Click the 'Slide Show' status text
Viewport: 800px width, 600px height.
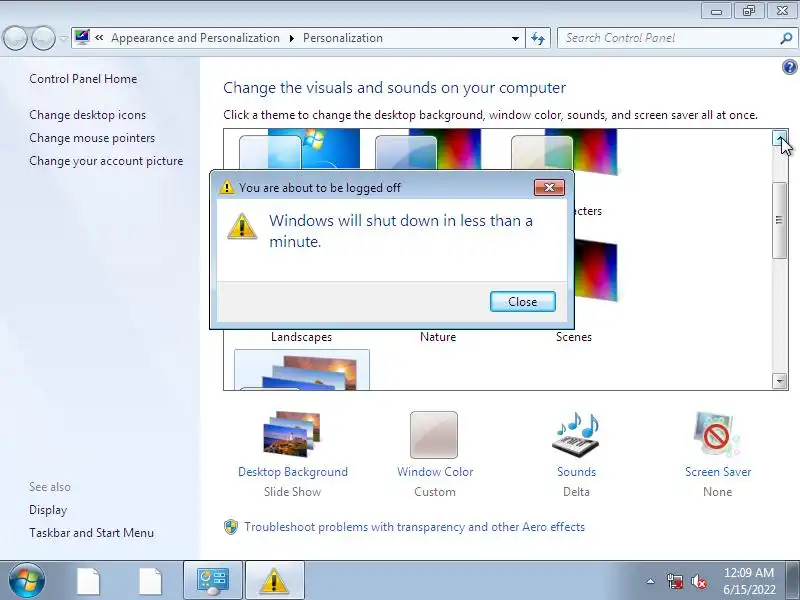pos(292,492)
